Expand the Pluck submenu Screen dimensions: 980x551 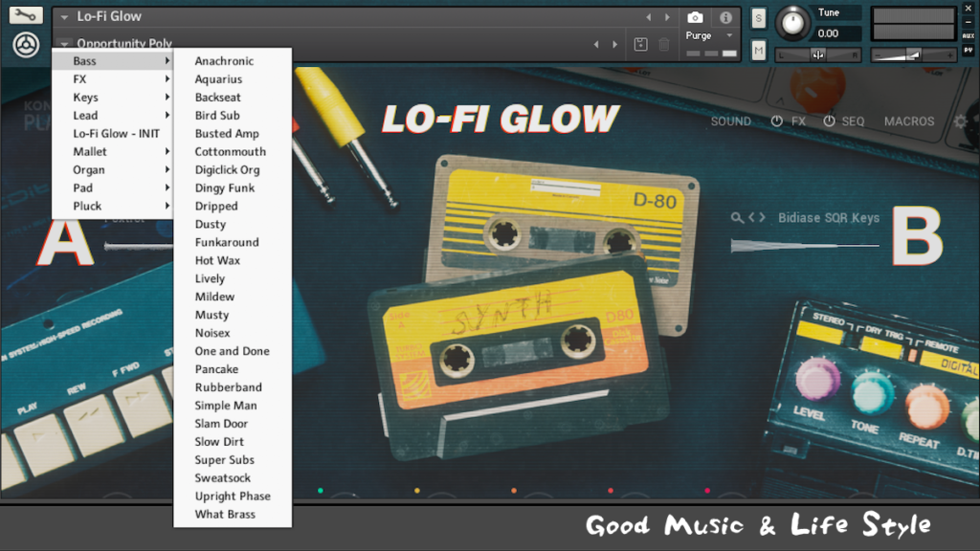click(x=113, y=206)
